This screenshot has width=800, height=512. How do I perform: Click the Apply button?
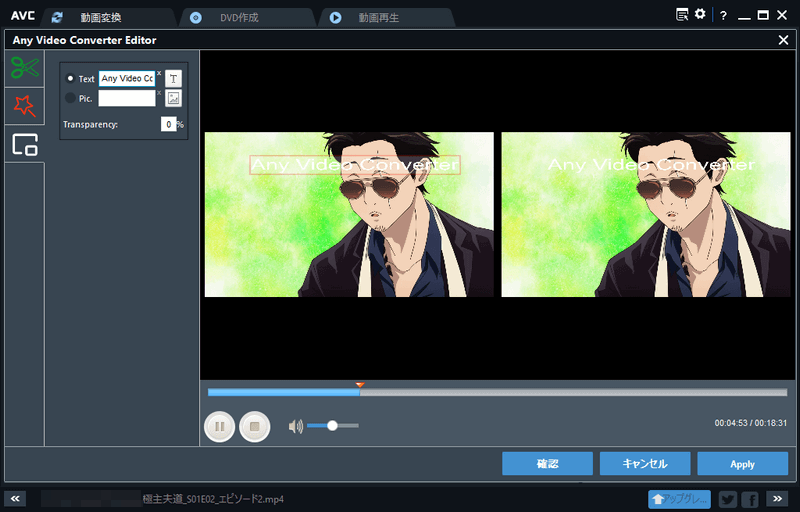point(742,464)
